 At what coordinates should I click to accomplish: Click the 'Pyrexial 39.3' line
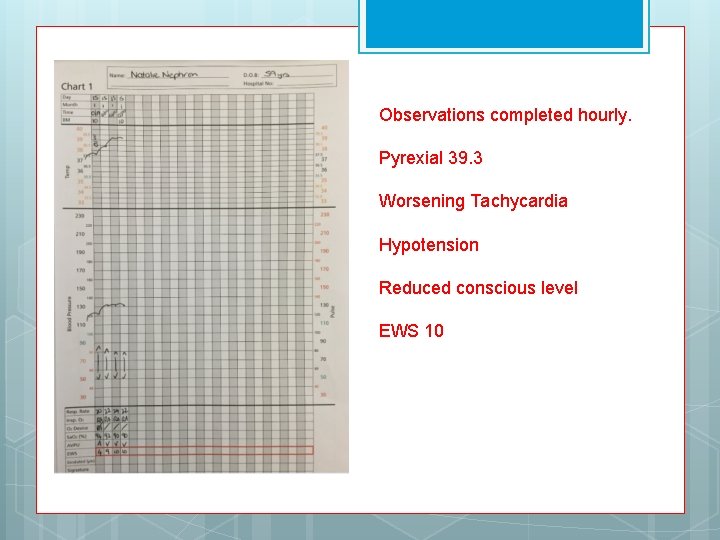click(431, 158)
